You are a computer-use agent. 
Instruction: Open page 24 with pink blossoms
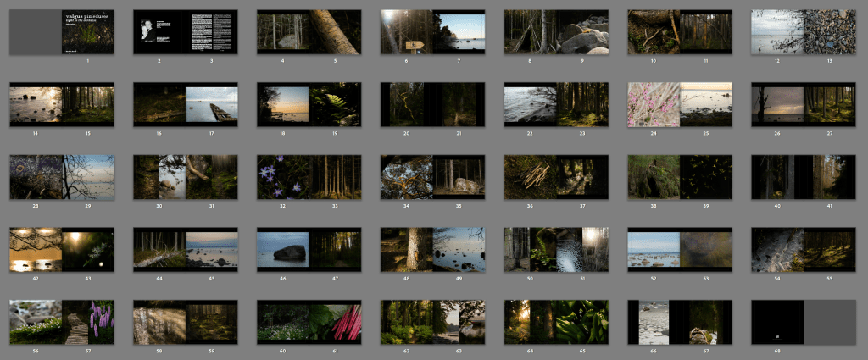pos(654,104)
